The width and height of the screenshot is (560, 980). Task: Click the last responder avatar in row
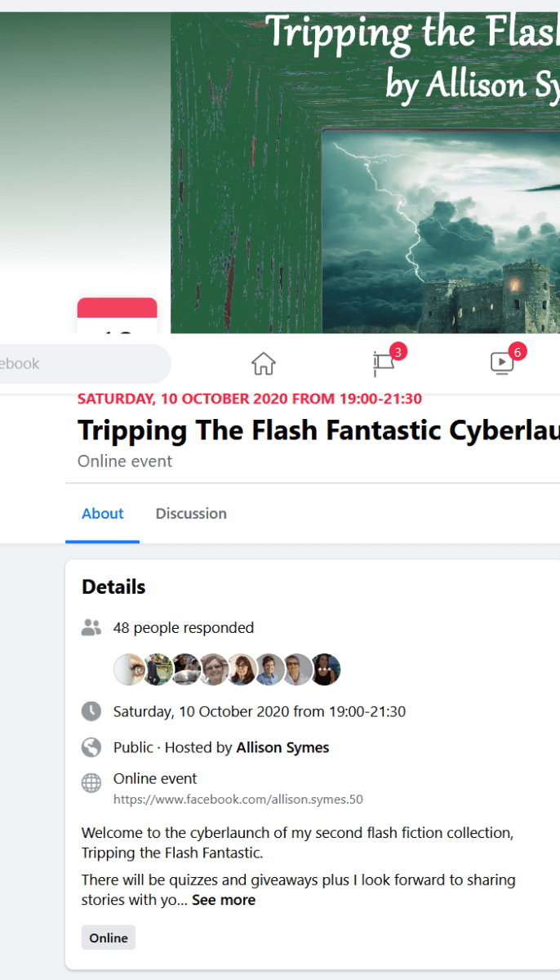pyautogui.click(x=325, y=670)
